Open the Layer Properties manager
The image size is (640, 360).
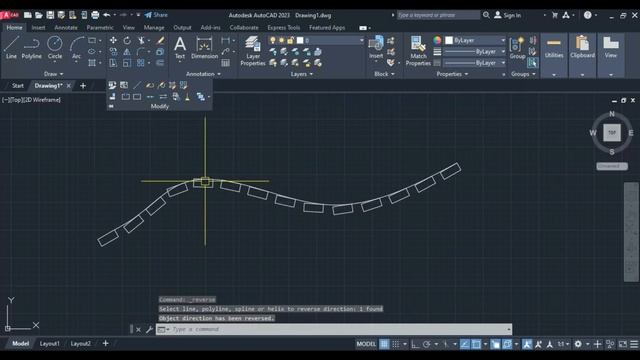253,51
